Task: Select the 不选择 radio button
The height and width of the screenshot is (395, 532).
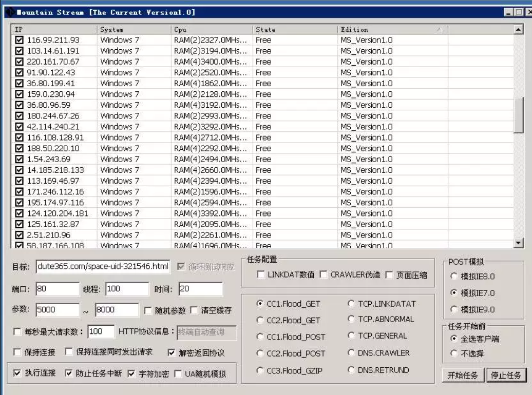Action: pos(453,353)
